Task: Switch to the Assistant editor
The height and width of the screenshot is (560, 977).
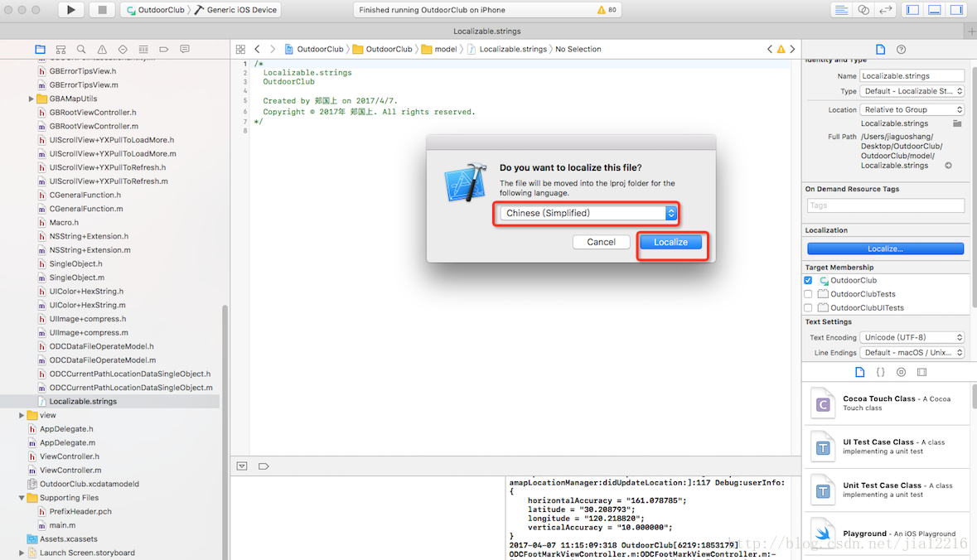Action: click(x=863, y=9)
